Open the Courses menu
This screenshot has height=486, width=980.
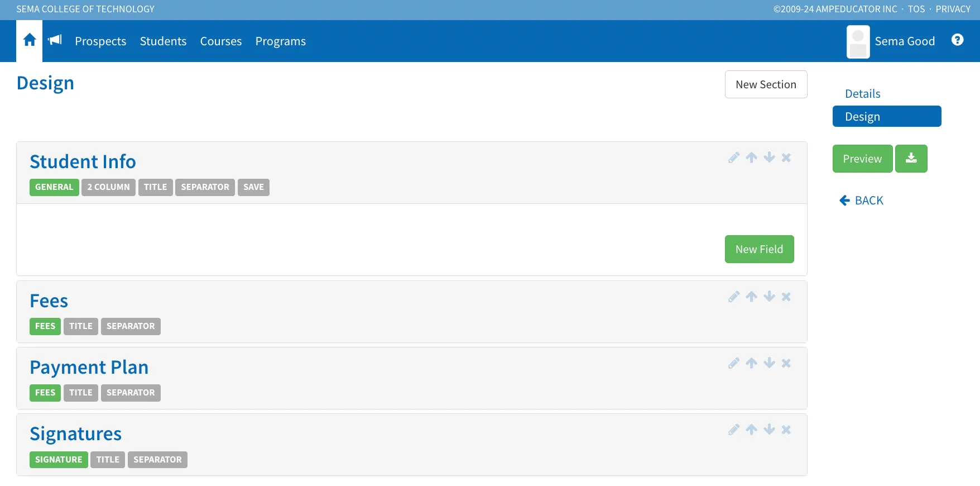pyautogui.click(x=221, y=41)
